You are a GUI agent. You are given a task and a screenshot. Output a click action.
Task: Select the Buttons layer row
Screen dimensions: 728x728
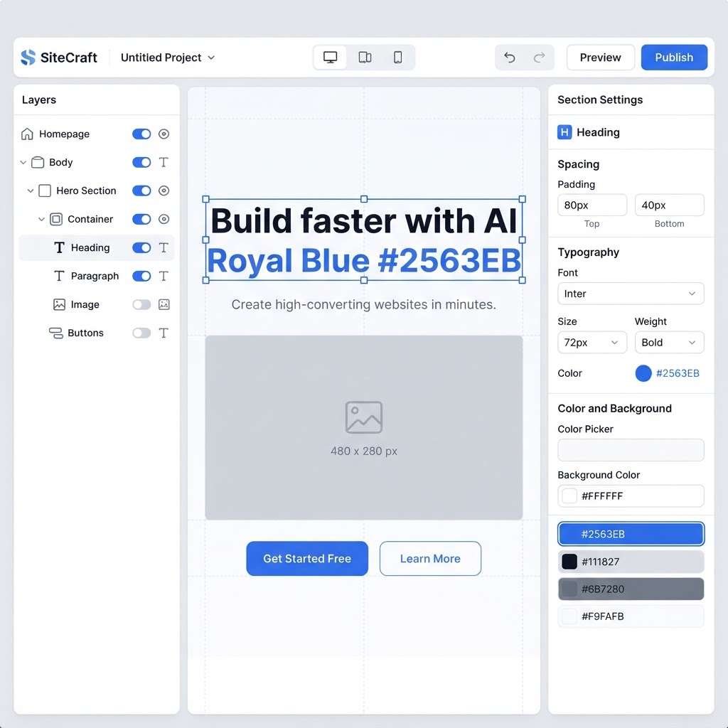(x=96, y=333)
